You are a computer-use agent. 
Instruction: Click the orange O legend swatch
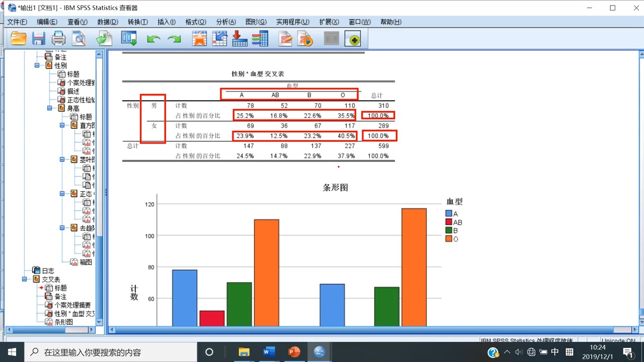click(x=449, y=239)
